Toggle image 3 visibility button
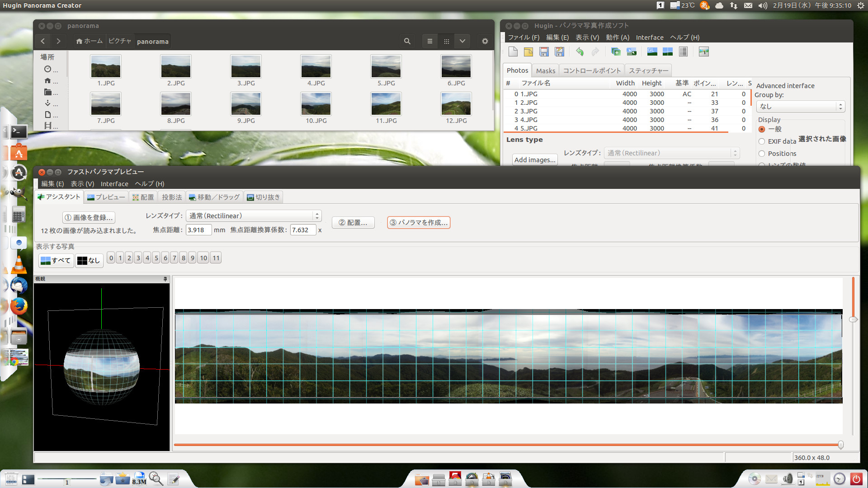The image size is (868, 488). pos(138,258)
